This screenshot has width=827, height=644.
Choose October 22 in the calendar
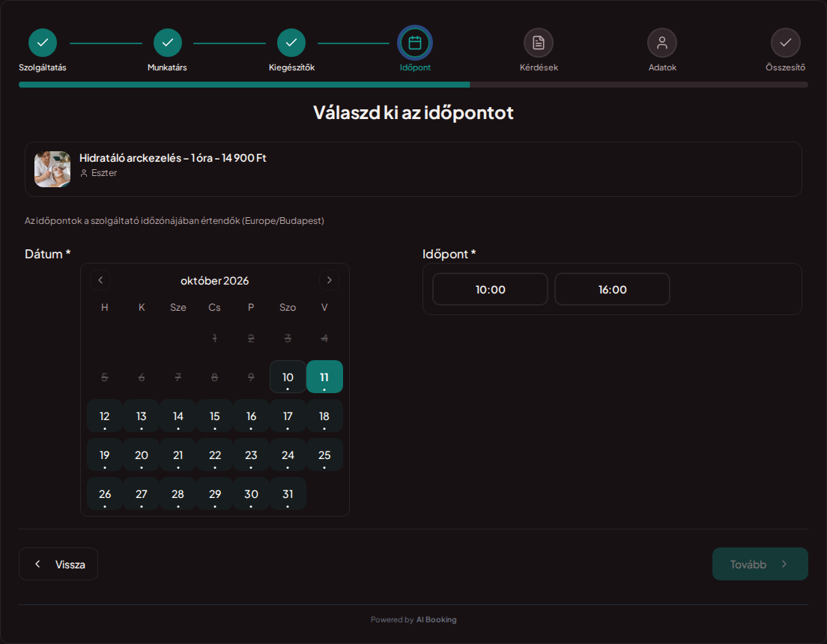coord(215,455)
